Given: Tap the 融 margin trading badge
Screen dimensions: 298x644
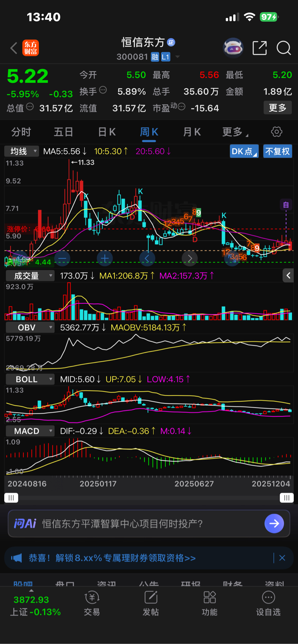Looking at the screenshot, I should [155, 57].
